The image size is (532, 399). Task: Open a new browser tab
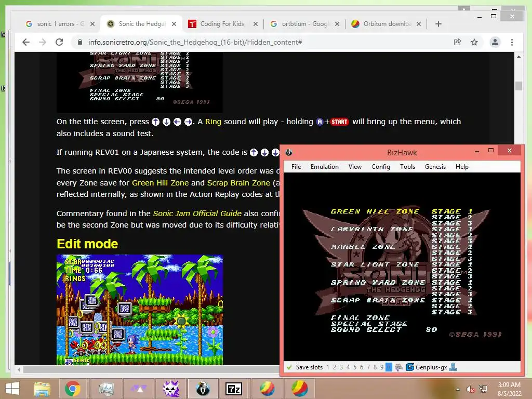[x=438, y=24]
